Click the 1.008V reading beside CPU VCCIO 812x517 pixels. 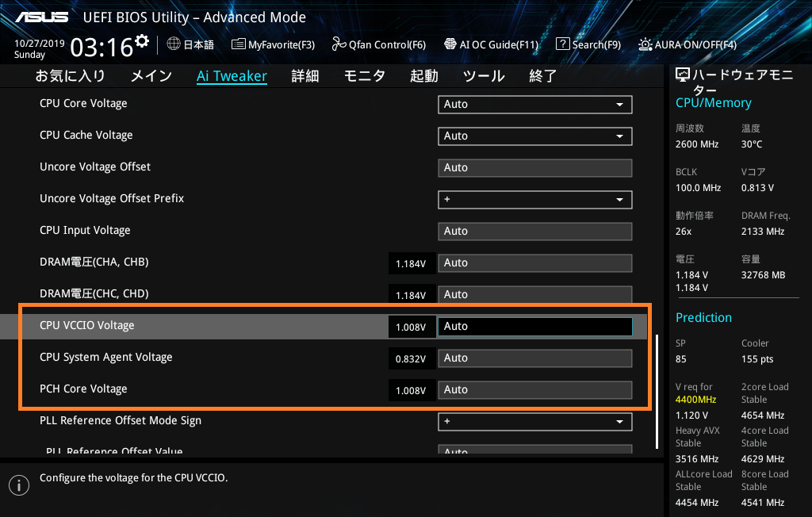(412, 327)
